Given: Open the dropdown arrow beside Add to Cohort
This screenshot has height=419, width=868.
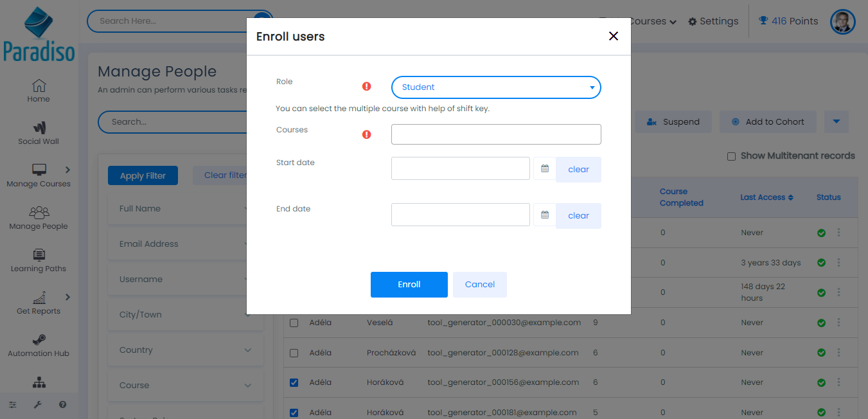Looking at the screenshot, I should coord(836,121).
